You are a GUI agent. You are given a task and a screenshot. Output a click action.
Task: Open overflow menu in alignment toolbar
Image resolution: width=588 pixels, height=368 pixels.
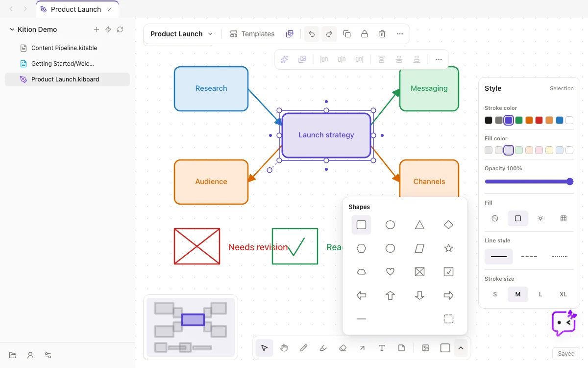coord(439,59)
